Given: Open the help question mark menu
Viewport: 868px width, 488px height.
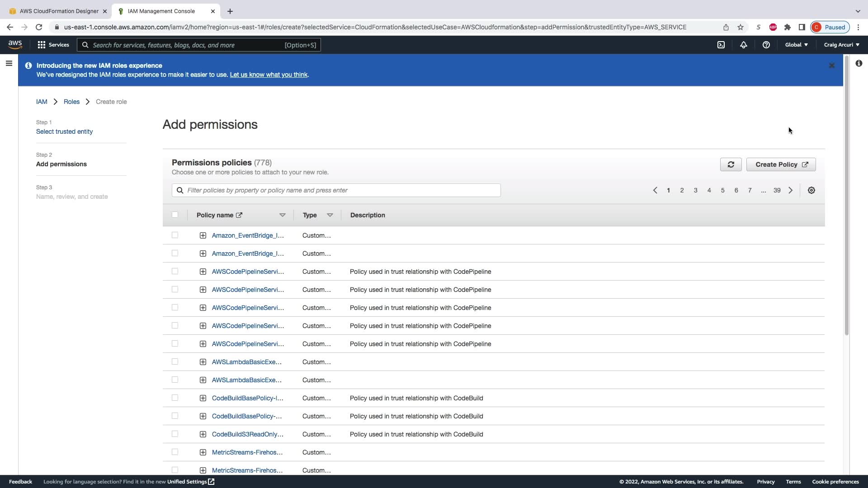Looking at the screenshot, I should [x=766, y=45].
